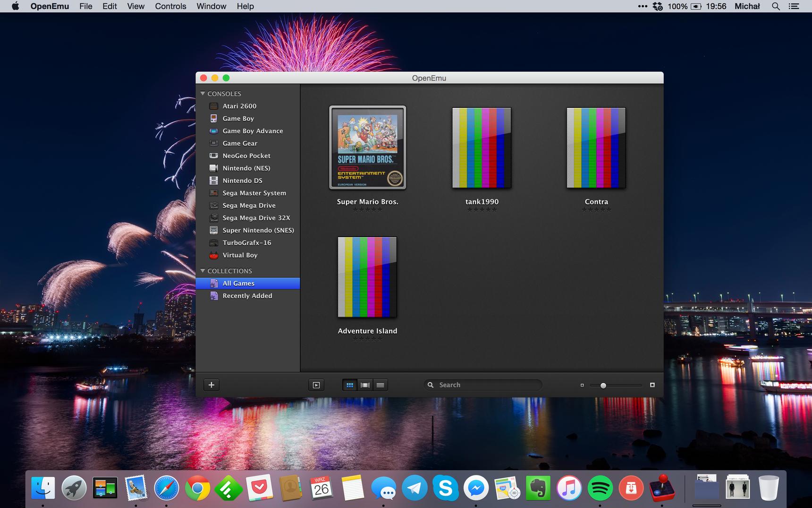
Task: Open Telegram from the Dock
Action: click(x=414, y=488)
